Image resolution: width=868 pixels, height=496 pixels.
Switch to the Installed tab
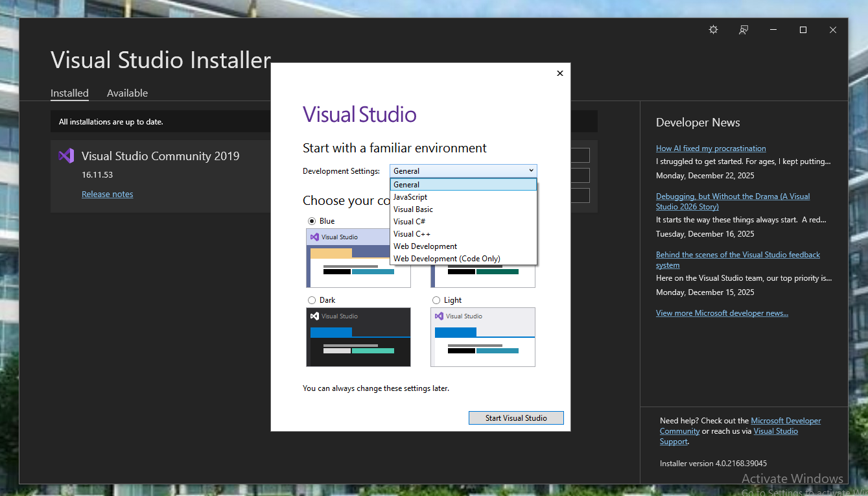click(69, 93)
